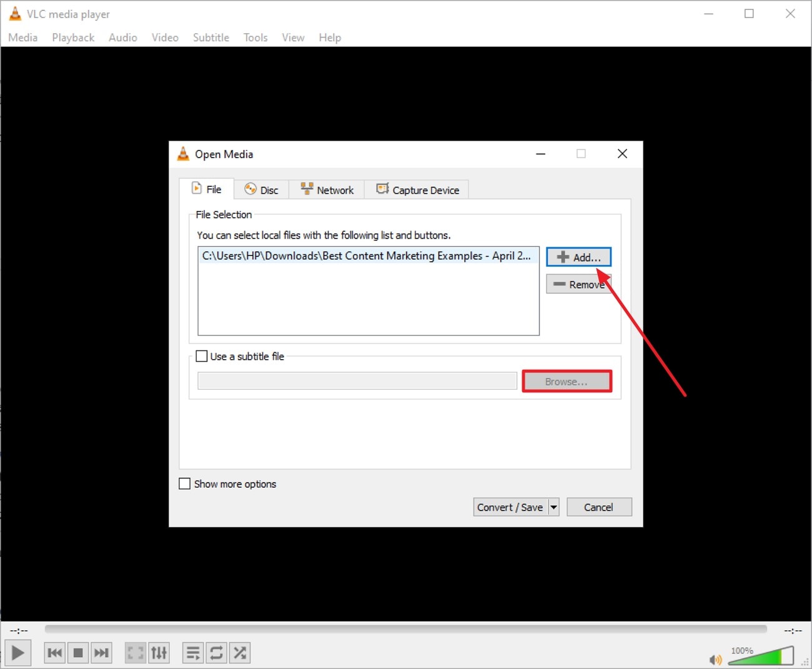The height and width of the screenshot is (669, 812).
Task: Click the VLC cone icon in Open Media
Action: click(x=183, y=154)
